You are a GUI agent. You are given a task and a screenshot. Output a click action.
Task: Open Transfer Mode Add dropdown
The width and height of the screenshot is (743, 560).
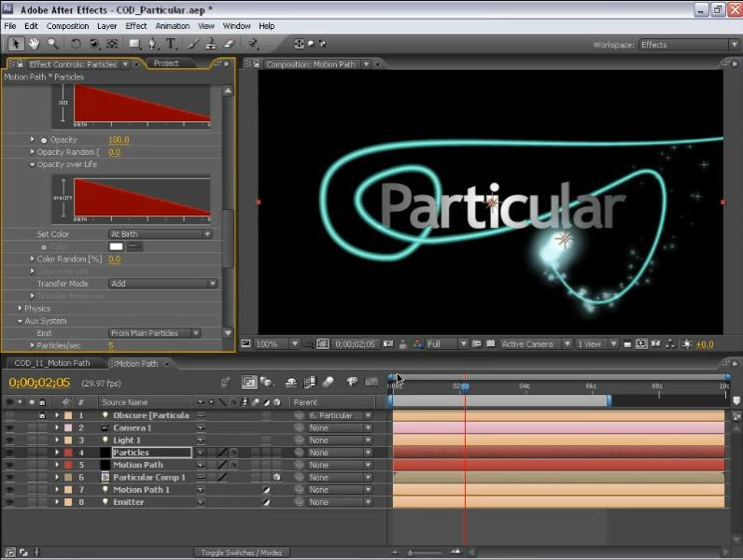click(x=163, y=284)
